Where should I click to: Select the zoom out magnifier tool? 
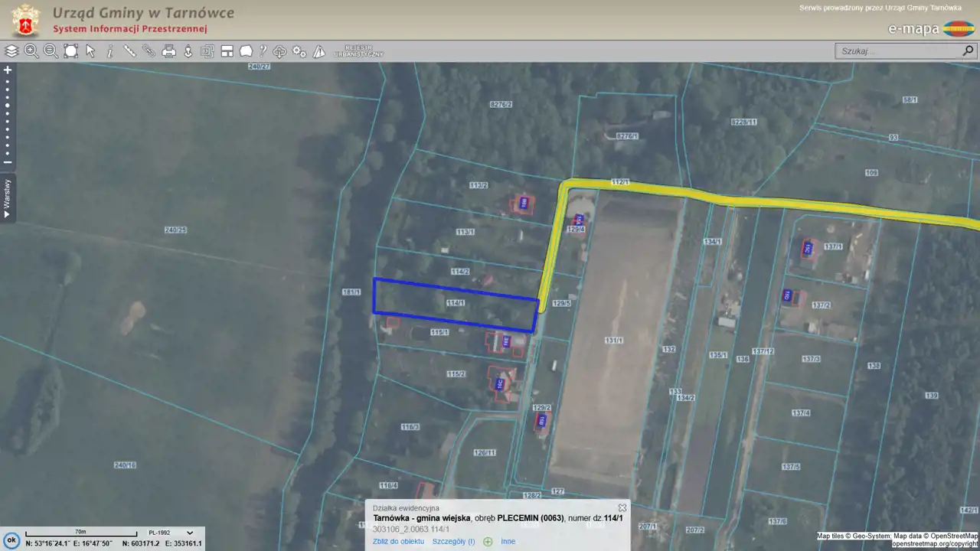pos(51,51)
